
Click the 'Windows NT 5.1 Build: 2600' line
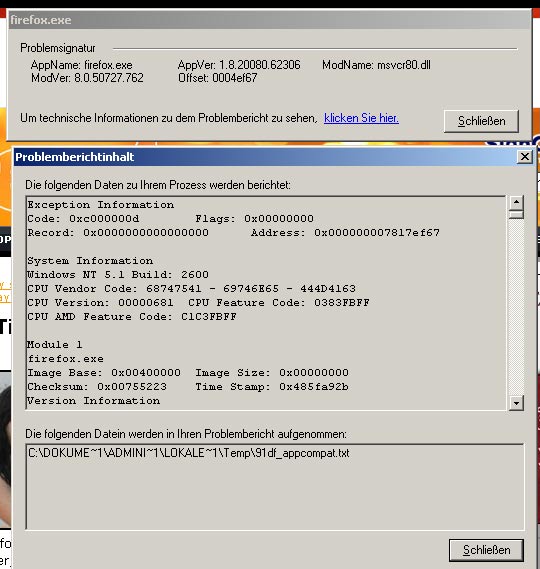pos(118,275)
